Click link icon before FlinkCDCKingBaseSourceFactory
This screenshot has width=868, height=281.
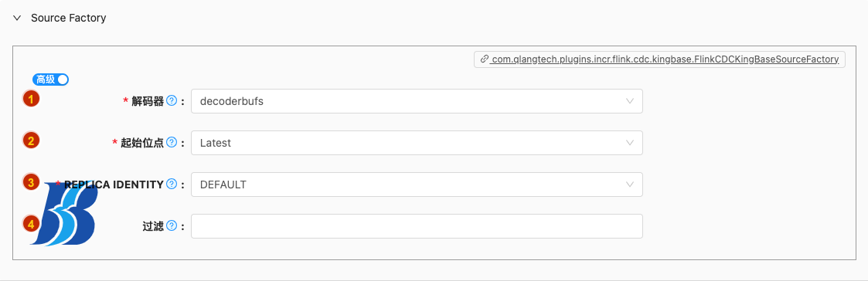coord(485,59)
